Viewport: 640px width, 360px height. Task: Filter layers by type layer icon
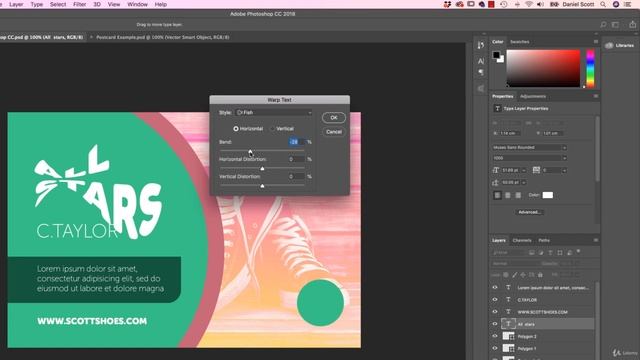tap(550, 253)
